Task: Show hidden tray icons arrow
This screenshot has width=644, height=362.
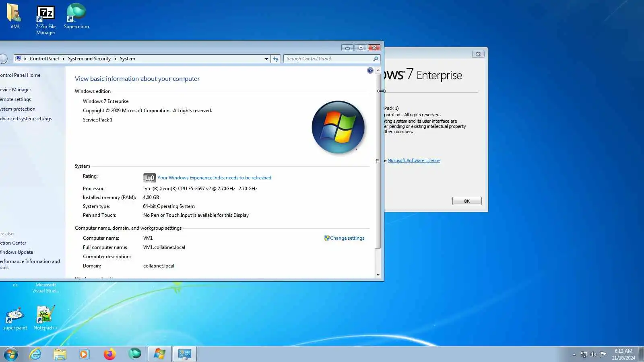Action: click(x=574, y=354)
